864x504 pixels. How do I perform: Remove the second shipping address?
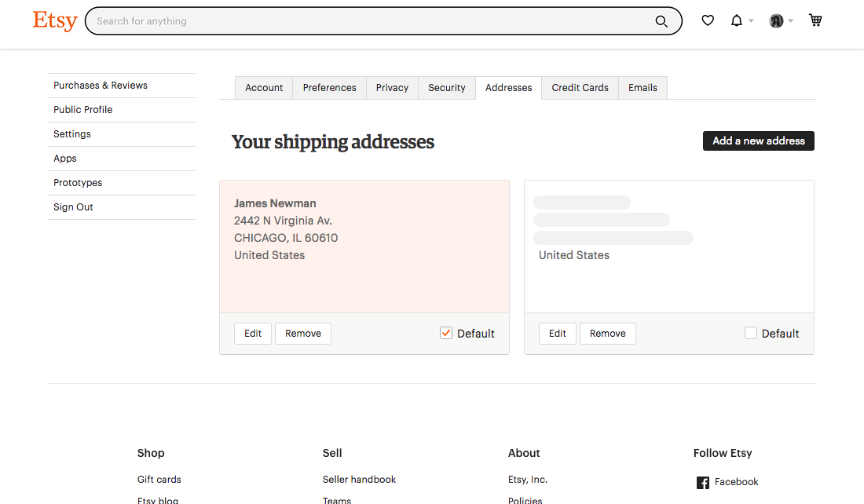[607, 333]
